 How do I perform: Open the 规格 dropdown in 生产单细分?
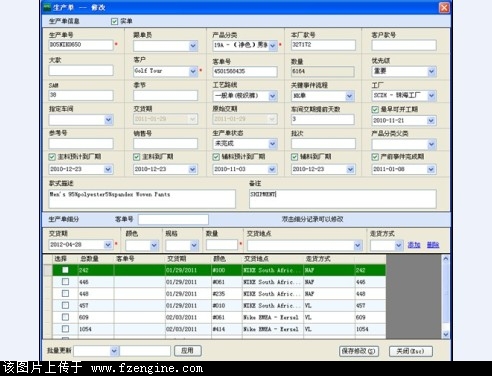point(194,246)
